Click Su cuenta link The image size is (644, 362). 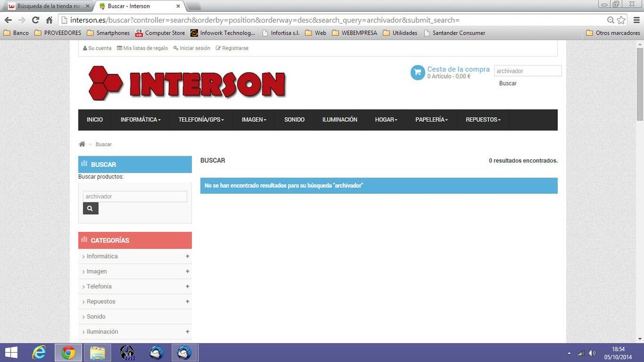point(97,48)
